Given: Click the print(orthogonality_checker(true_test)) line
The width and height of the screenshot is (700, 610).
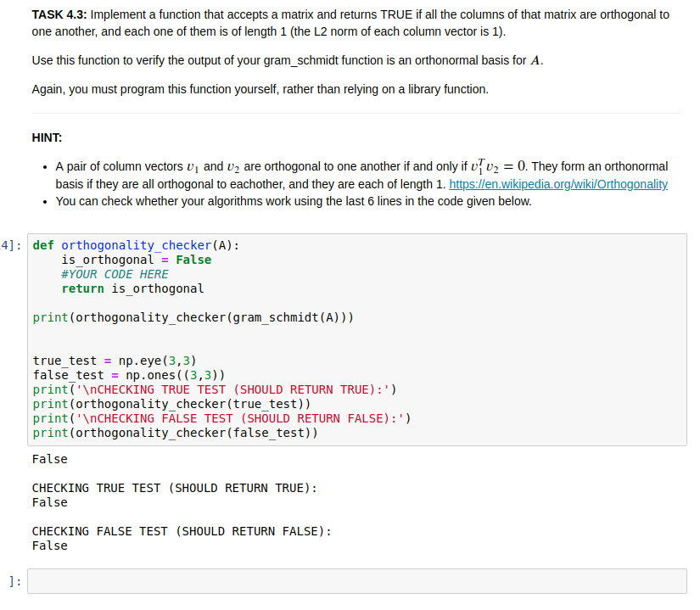Looking at the screenshot, I should pyautogui.click(x=172, y=404).
